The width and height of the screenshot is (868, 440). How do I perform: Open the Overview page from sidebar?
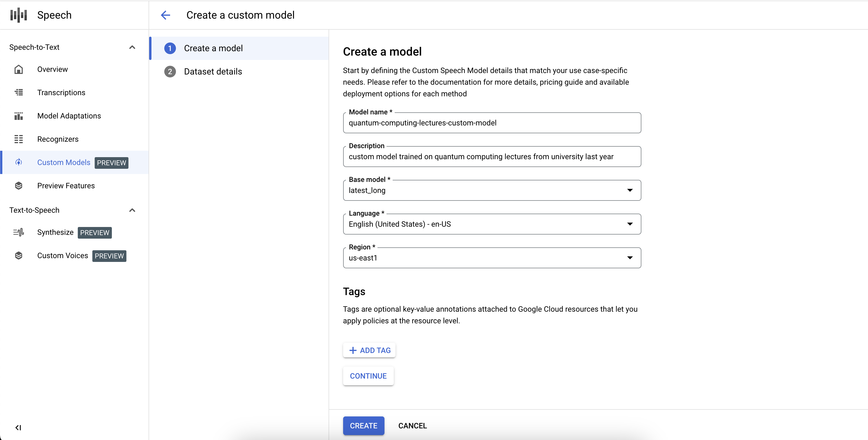tap(52, 69)
